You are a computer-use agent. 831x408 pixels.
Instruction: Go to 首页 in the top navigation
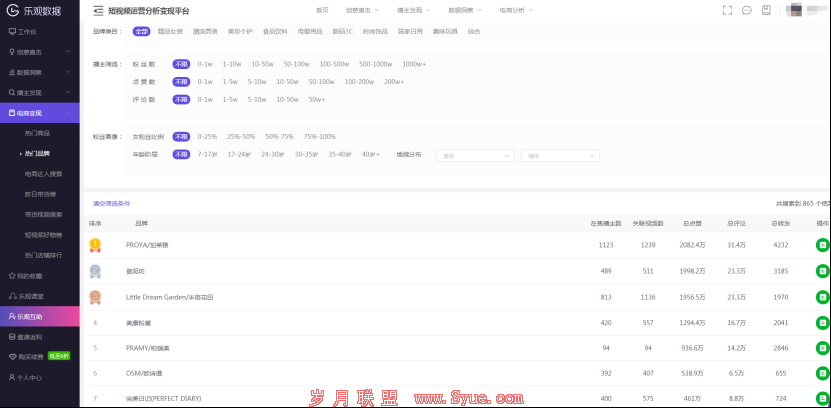322,10
